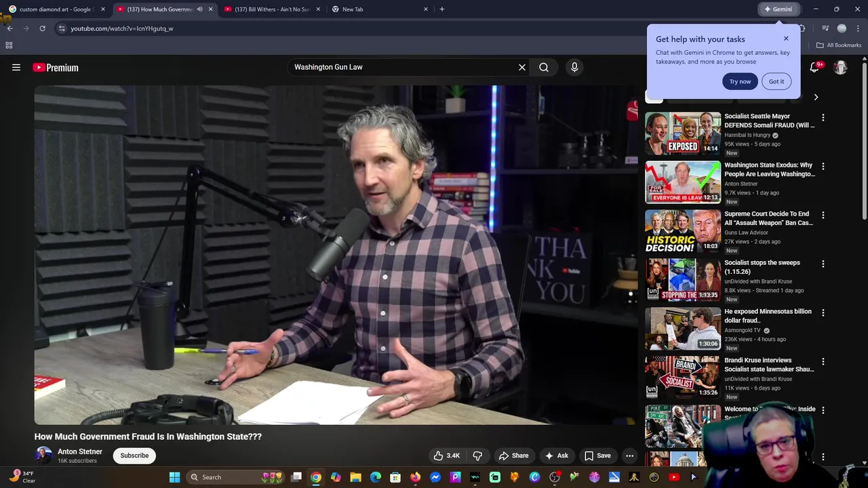
Task: Click the Chrome address bar URL
Action: pyautogui.click(x=122, y=28)
